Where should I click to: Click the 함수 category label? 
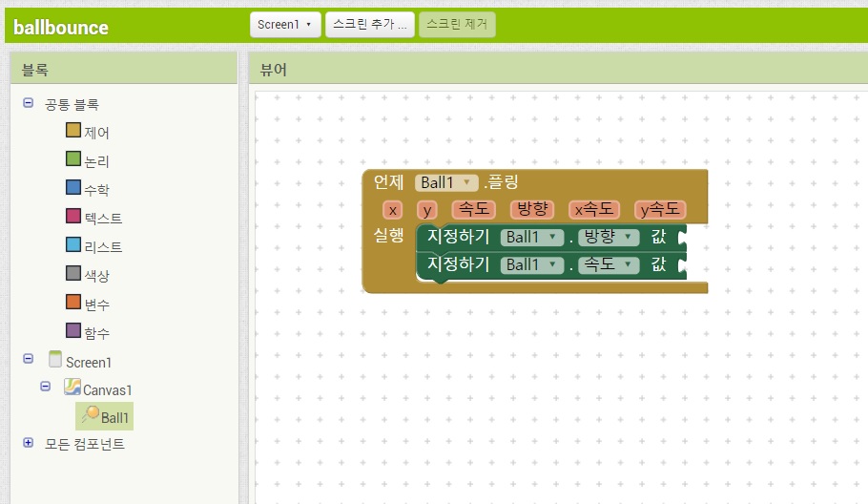point(97,333)
